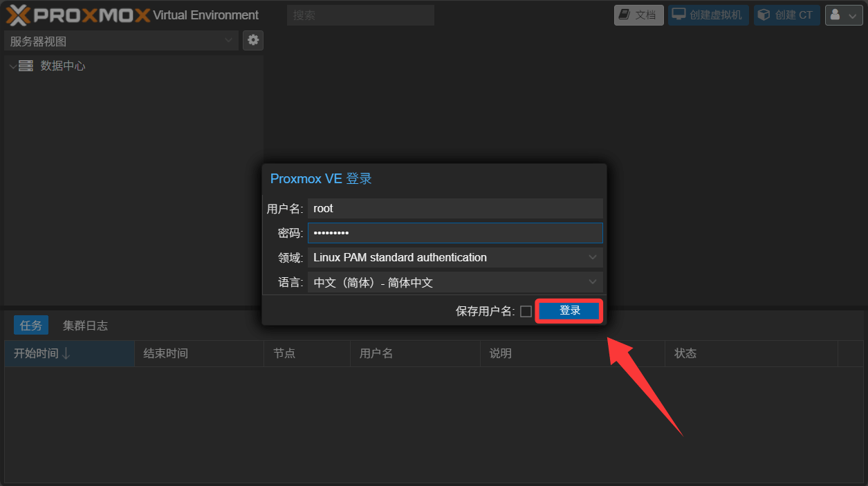Image resolution: width=868 pixels, height=486 pixels.
Task: Click the Proxmox logo
Action: [77, 15]
